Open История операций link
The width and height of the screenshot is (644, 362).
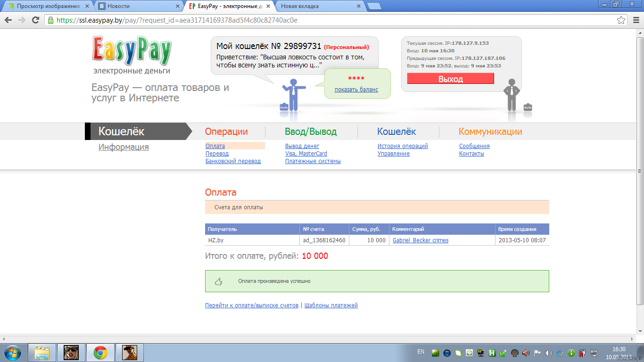tap(403, 146)
